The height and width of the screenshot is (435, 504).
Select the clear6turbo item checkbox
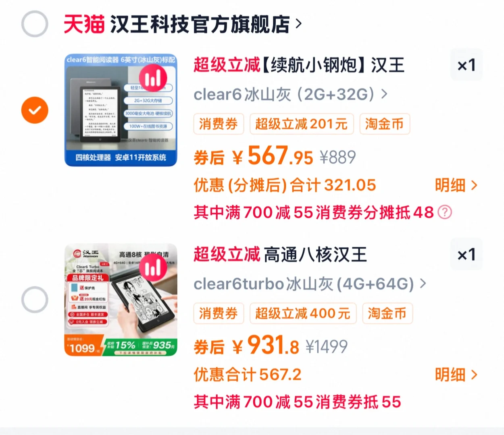pos(35,300)
